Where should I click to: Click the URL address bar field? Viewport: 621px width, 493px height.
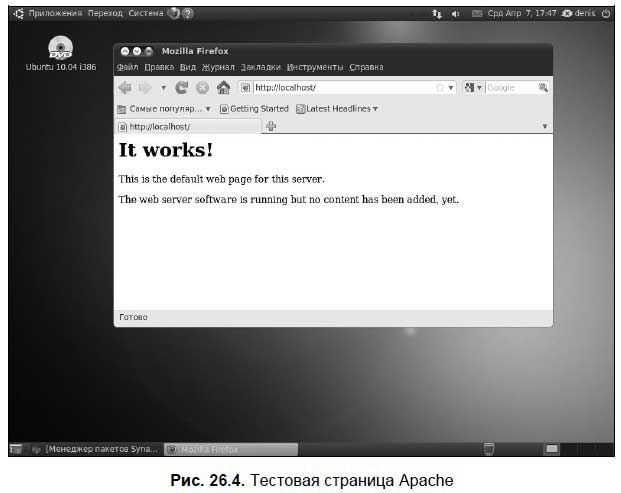pos(340,88)
